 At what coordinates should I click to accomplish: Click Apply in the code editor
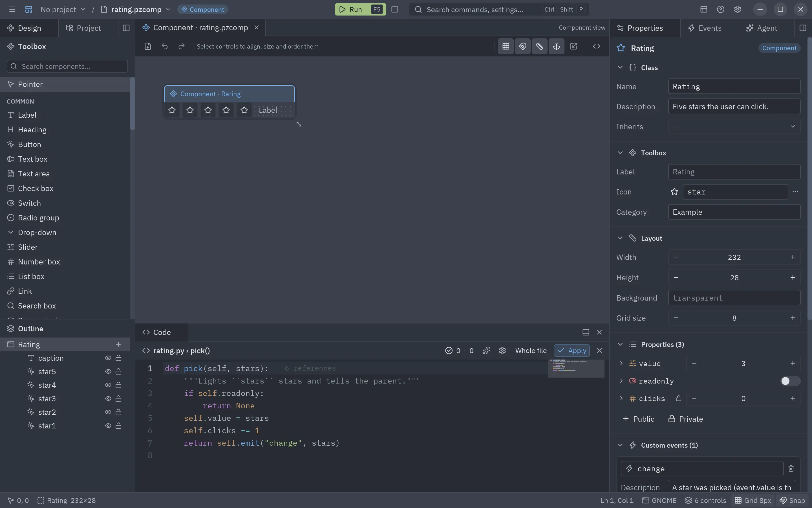tap(572, 351)
